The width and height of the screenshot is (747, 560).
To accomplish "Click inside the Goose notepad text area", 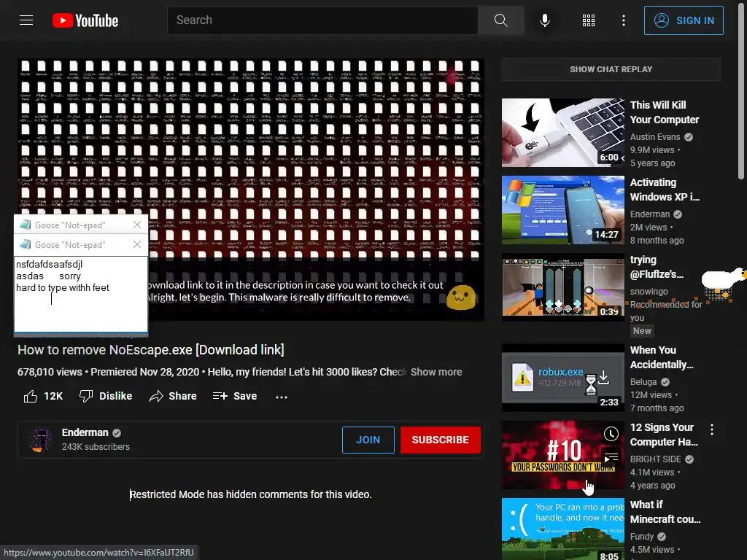I will pyautogui.click(x=81, y=294).
